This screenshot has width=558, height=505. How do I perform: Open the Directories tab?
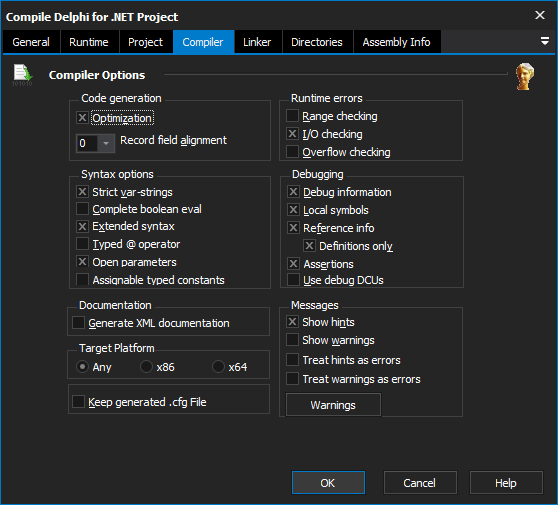pyautogui.click(x=317, y=42)
